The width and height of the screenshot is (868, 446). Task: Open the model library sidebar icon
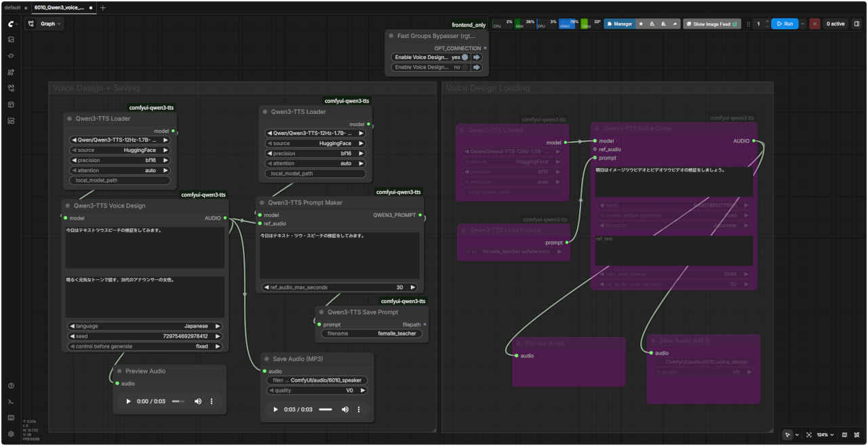click(11, 72)
